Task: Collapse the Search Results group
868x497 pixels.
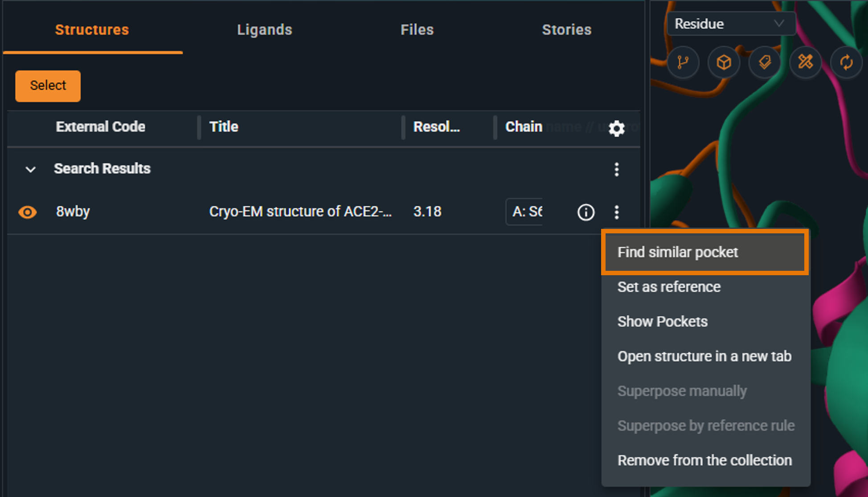Action: [x=30, y=169]
